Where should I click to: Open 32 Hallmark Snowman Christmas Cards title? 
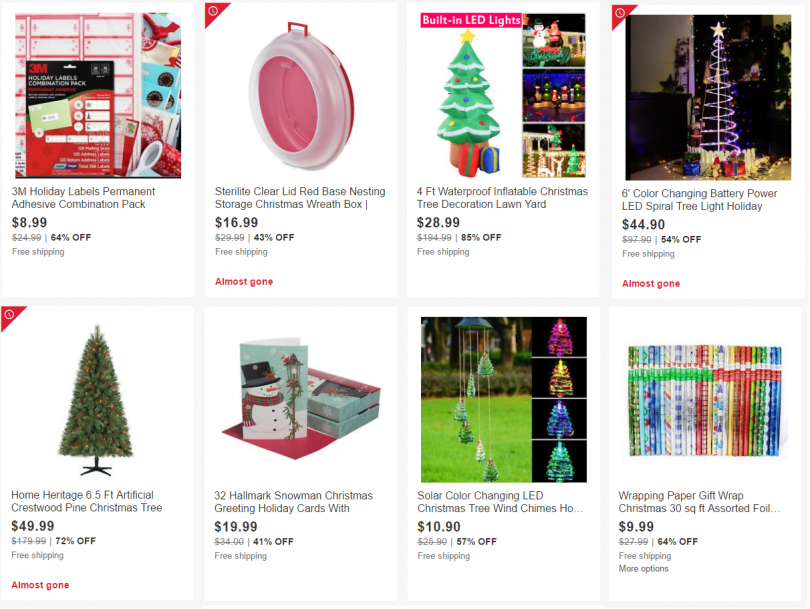click(293, 502)
